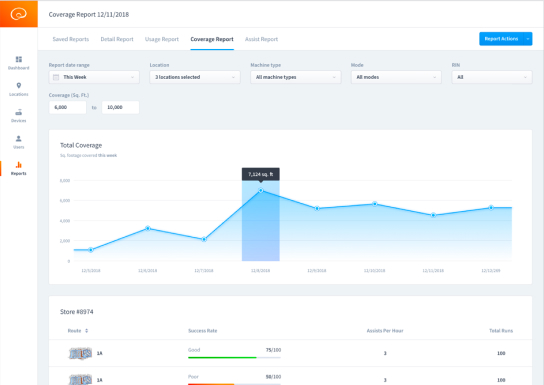Click the coverage minimum field 6,000
544x385 pixels.
(67, 107)
